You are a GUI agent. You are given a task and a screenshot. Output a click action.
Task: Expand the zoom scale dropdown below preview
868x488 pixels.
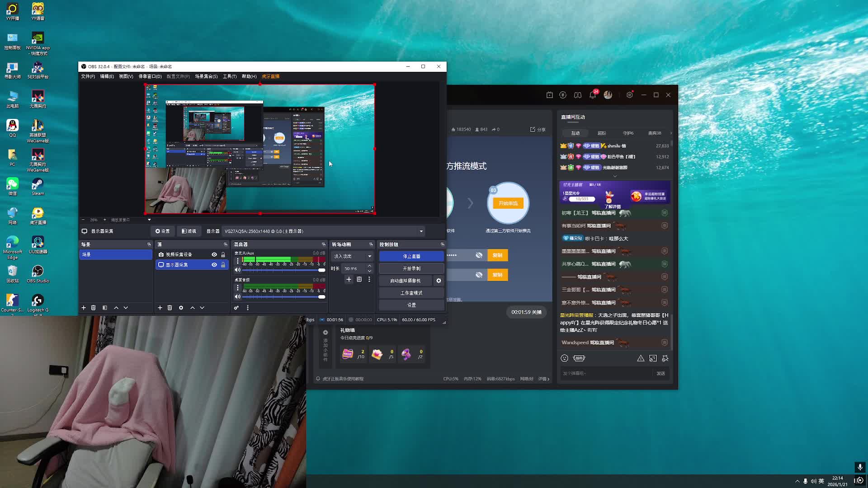tap(149, 220)
